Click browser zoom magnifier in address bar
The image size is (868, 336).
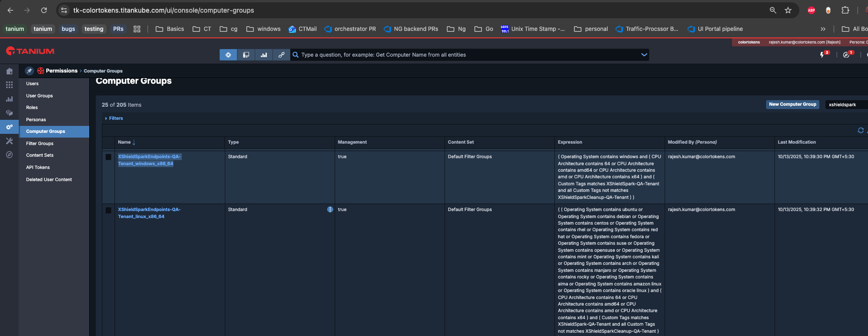[773, 10]
